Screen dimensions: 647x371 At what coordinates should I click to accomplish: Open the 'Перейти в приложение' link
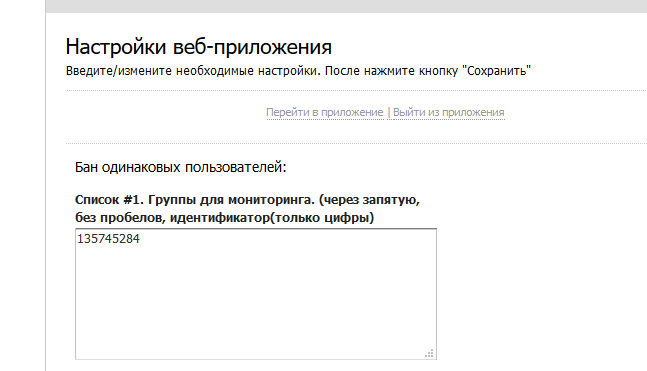(325, 112)
